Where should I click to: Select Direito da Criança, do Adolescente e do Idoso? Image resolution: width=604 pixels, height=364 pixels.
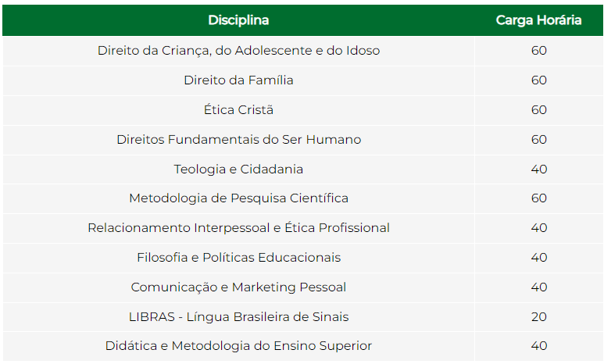238,51
